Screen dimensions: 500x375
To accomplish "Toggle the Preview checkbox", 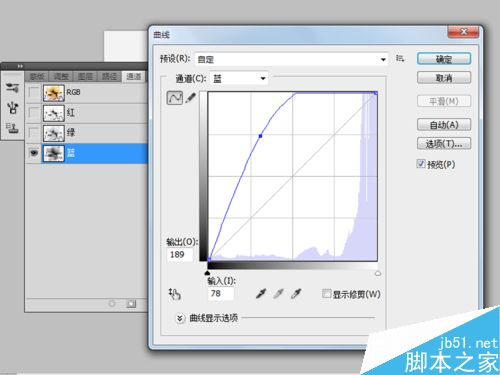I will 421,164.
